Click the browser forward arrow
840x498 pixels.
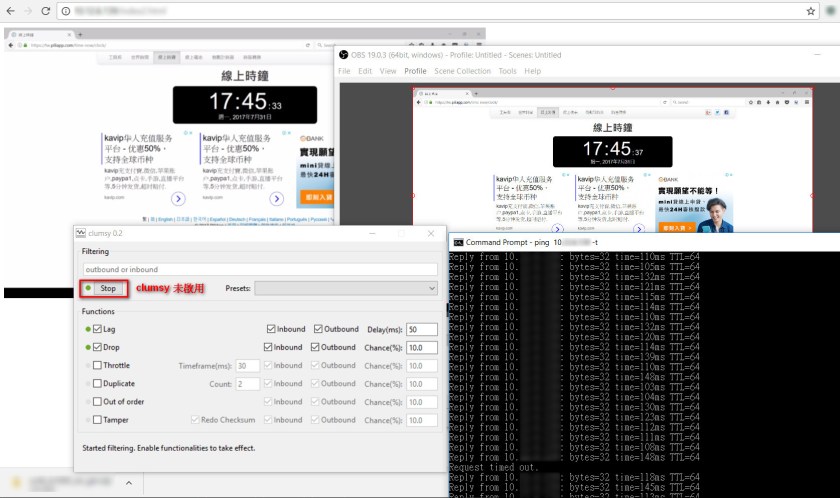(28, 11)
